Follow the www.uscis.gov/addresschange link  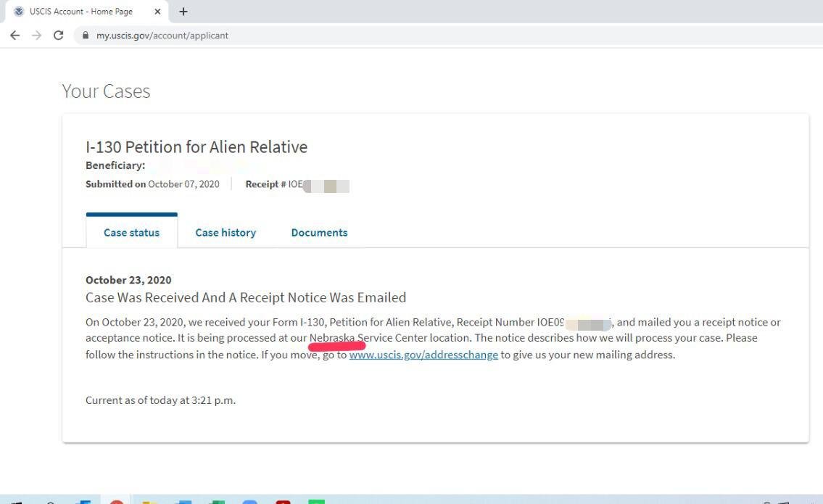click(423, 355)
